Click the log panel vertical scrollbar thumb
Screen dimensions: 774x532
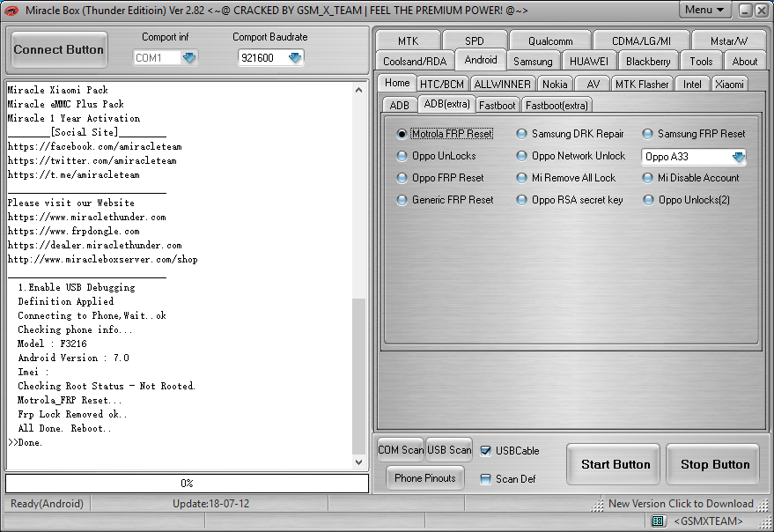tap(359, 376)
